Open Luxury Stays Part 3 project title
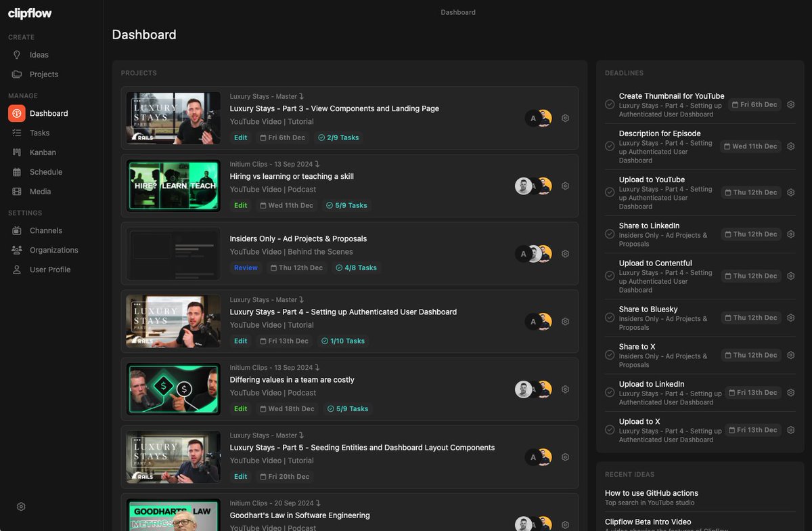812x531 pixels. (334, 108)
